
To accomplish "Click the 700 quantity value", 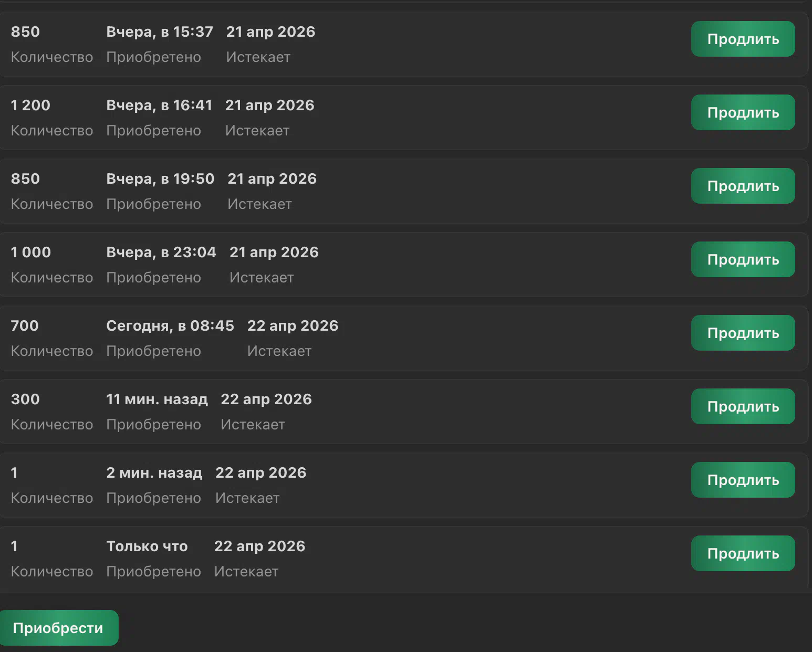I will [25, 326].
